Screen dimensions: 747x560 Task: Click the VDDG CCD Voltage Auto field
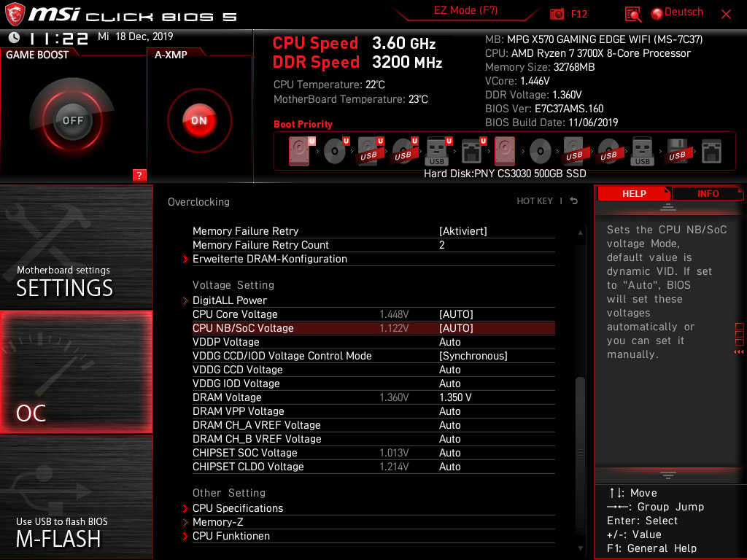pyautogui.click(x=449, y=370)
